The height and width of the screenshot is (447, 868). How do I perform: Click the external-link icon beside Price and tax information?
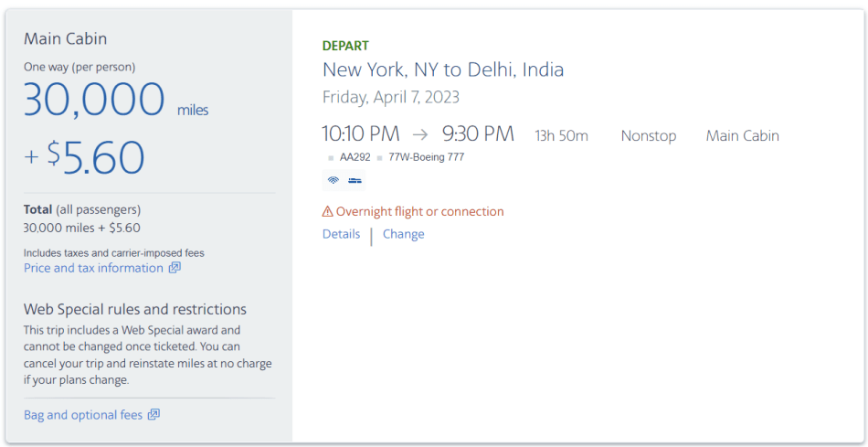[x=175, y=268]
